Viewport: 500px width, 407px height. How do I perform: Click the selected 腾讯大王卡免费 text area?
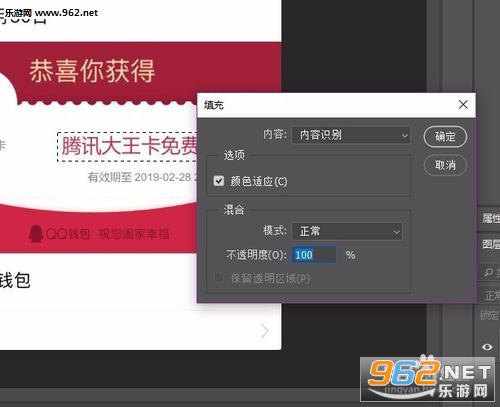click(x=127, y=147)
